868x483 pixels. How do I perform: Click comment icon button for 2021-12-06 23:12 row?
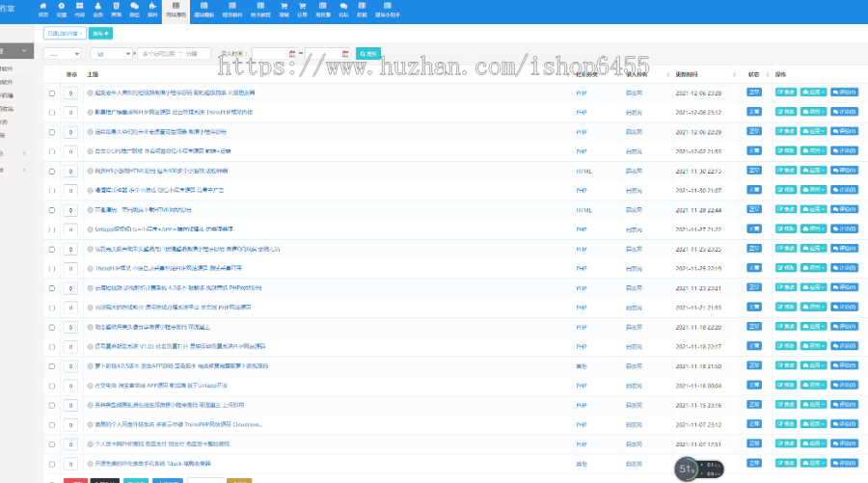point(844,112)
